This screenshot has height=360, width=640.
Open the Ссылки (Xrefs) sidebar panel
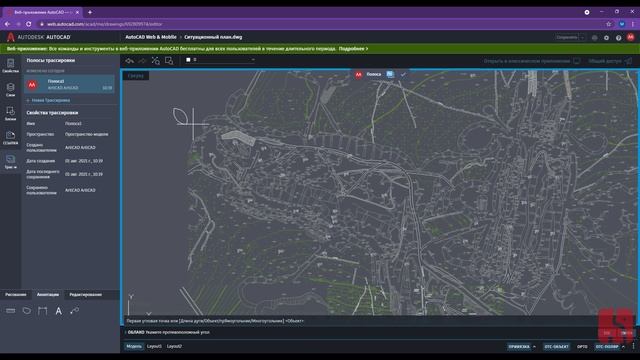click(x=11, y=138)
